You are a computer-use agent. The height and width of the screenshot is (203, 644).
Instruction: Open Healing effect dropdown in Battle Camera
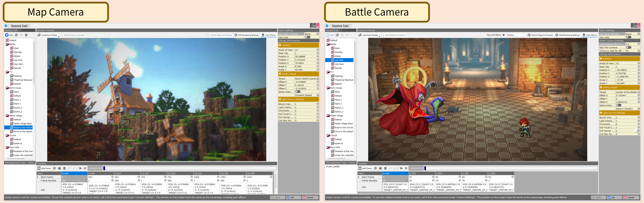pos(516,35)
